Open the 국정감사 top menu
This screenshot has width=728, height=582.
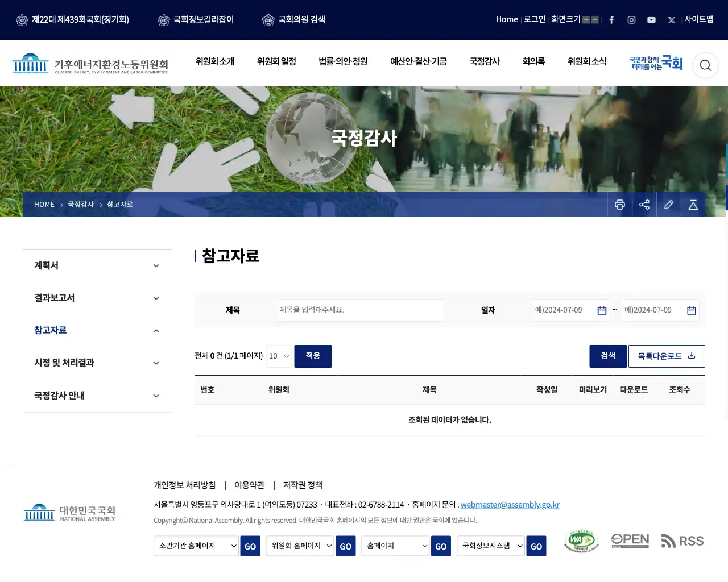coord(485,61)
